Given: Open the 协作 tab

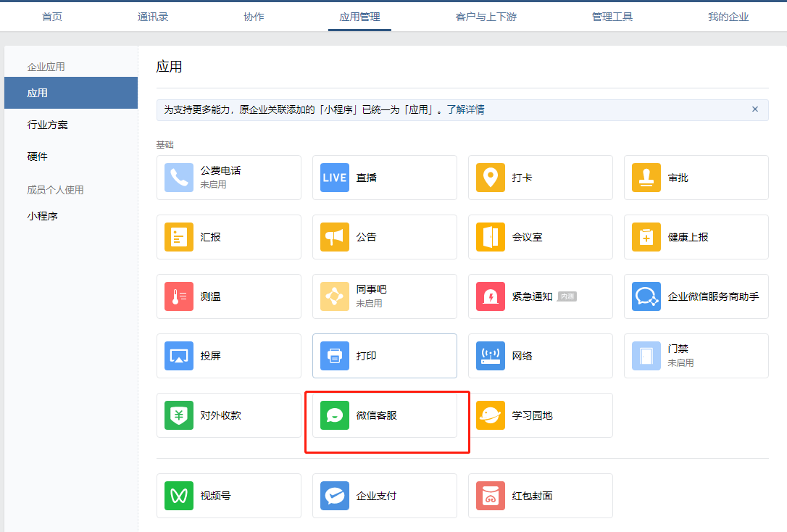Looking at the screenshot, I should coord(254,17).
